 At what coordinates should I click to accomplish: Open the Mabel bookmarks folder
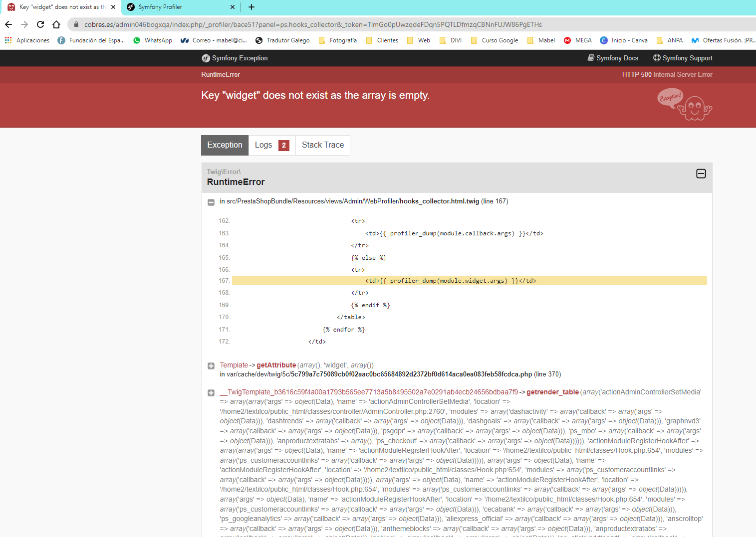tap(541, 40)
